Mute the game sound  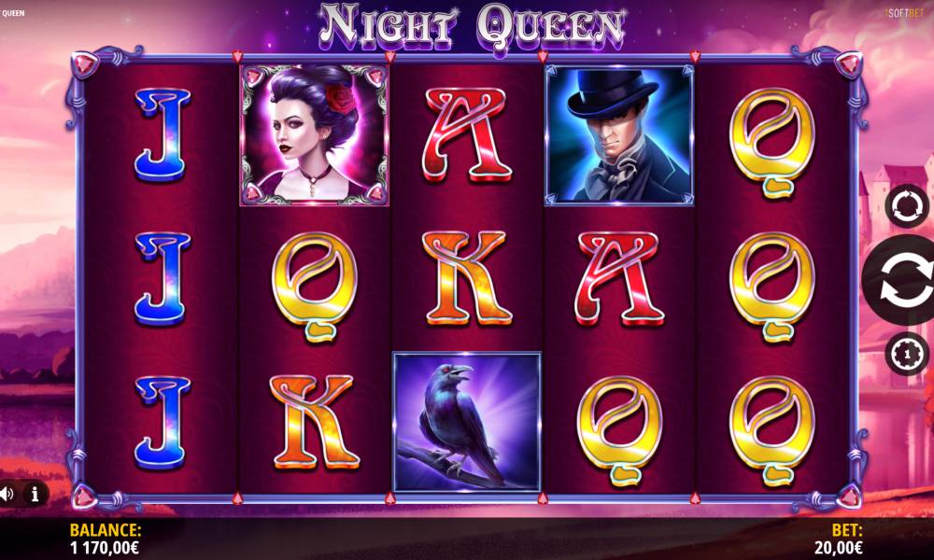pyautogui.click(x=7, y=494)
